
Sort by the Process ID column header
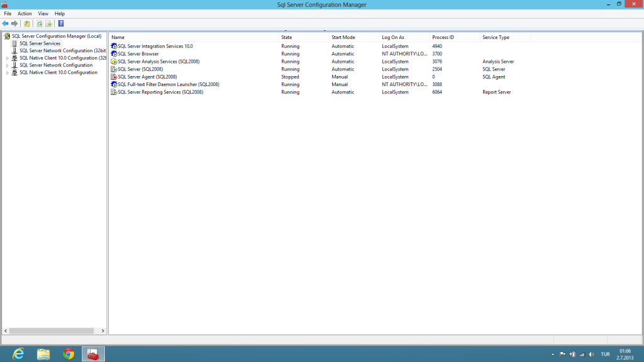455,37
